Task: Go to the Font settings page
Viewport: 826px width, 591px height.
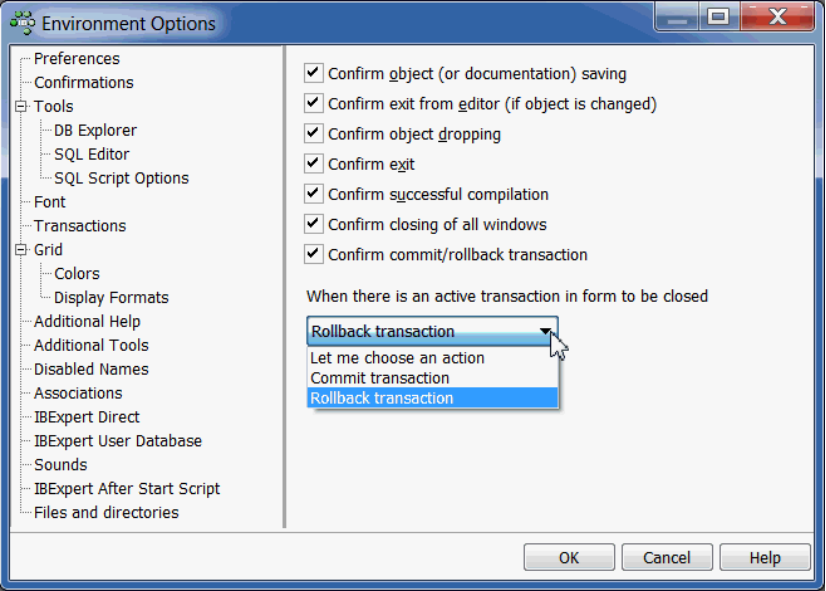Action: click(x=50, y=202)
